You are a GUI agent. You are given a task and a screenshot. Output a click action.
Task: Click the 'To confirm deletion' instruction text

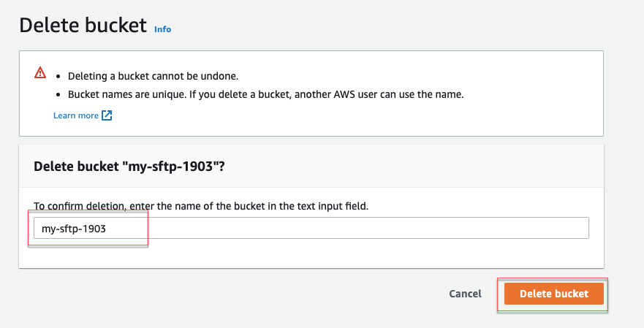point(201,206)
